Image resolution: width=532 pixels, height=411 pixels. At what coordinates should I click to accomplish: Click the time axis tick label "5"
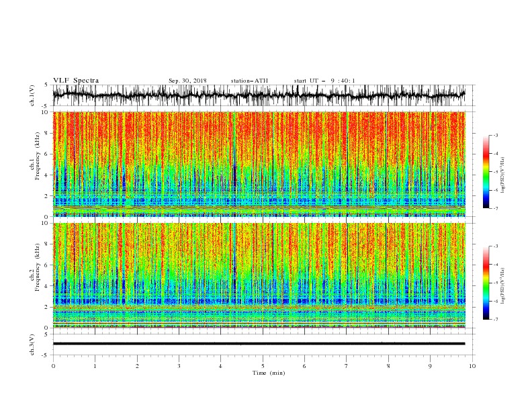click(x=263, y=366)
